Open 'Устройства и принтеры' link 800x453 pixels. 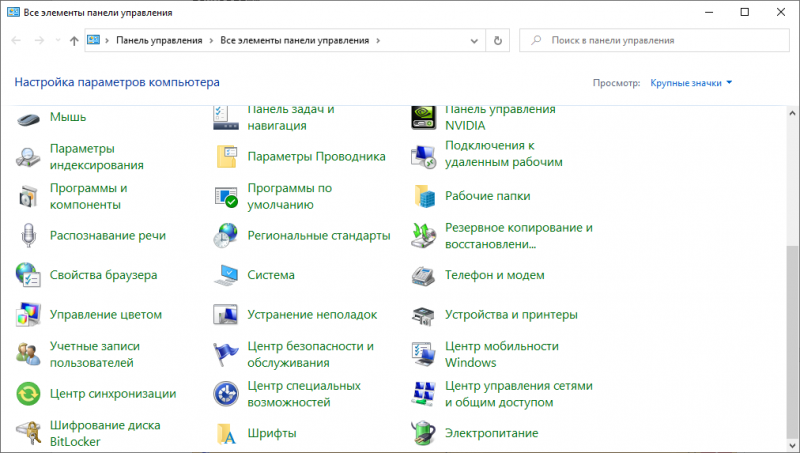(x=511, y=315)
